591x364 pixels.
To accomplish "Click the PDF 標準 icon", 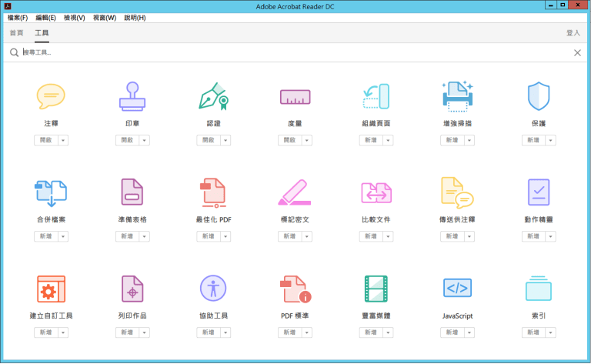I will (x=295, y=289).
